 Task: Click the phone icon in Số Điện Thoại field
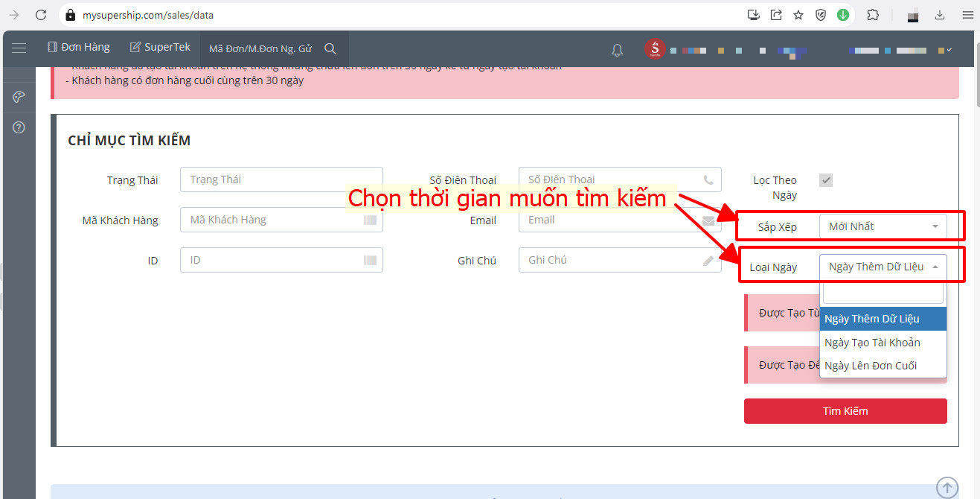(x=708, y=179)
